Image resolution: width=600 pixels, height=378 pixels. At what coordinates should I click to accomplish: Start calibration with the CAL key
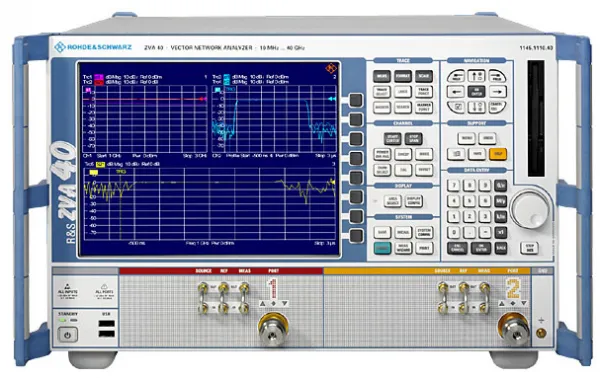pos(403,169)
